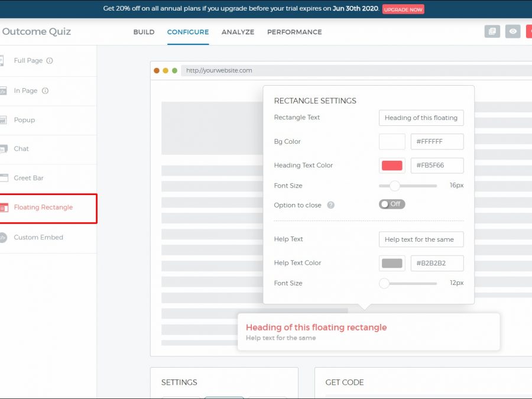Click the Full Page embed icon

tap(2, 61)
